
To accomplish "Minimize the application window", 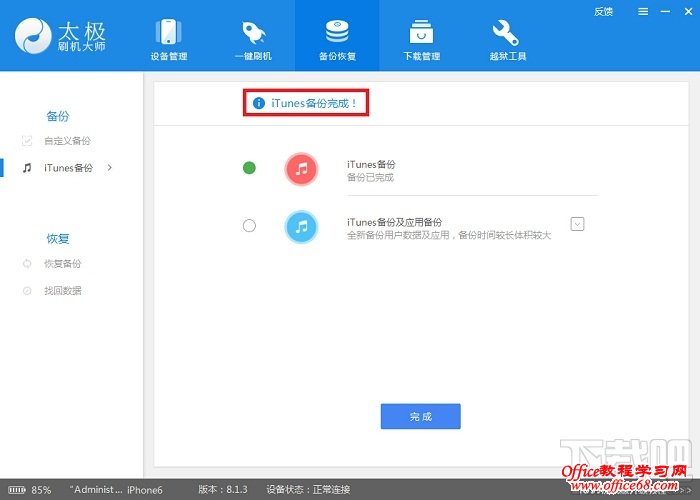I will tap(665, 12).
